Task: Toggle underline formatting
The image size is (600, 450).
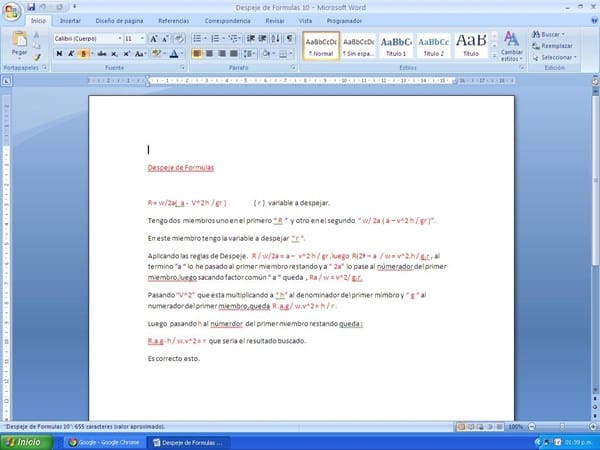Action: pyautogui.click(x=82, y=54)
